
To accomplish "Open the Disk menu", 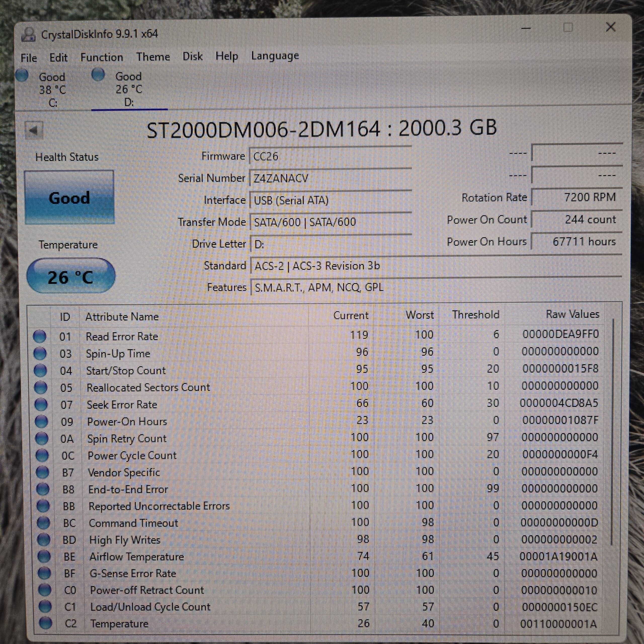I will [x=192, y=56].
